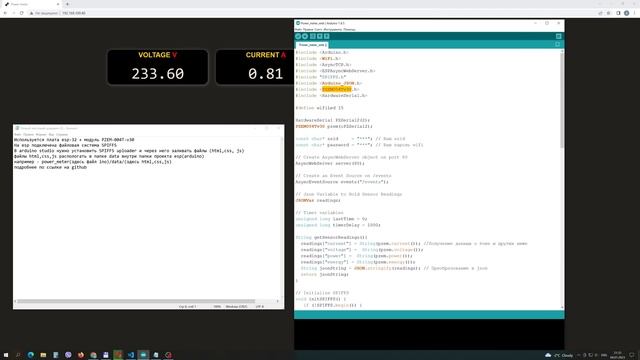Select the Power_meter sketch tab in Arduino
Viewport: 640px width, 360px height.
point(312,45)
